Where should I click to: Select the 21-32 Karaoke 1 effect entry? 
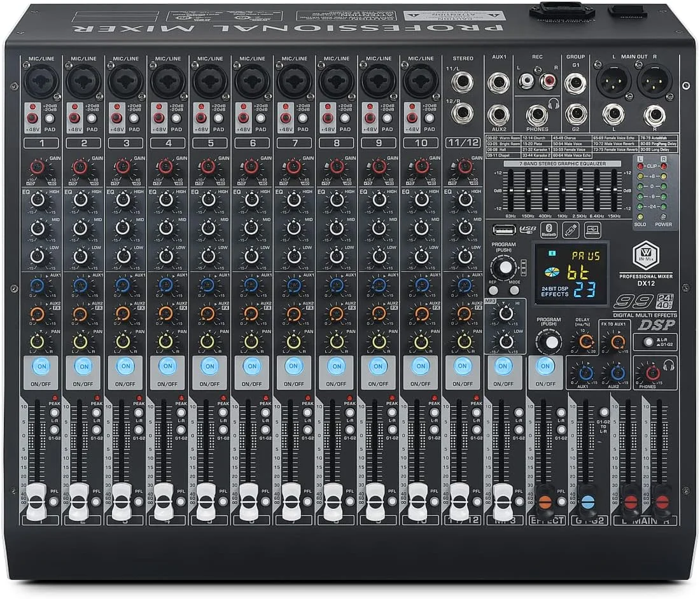click(x=536, y=151)
